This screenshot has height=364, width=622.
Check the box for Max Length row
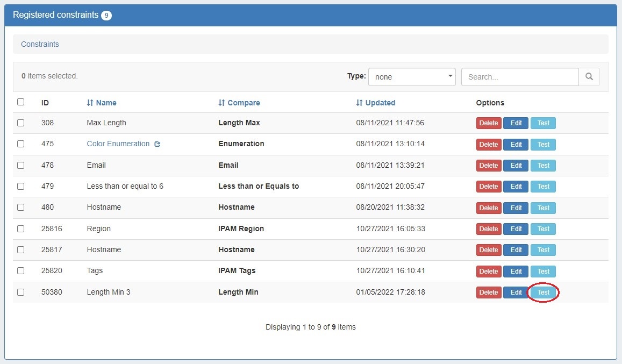click(x=20, y=123)
